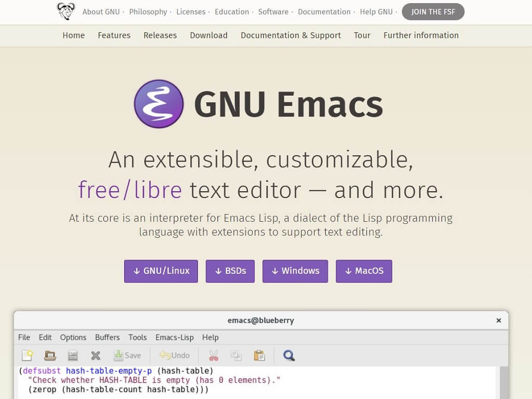Image resolution: width=532 pixels, height=399 pixels.
Task: Click the Philosophy link
Action: [148, 11]
